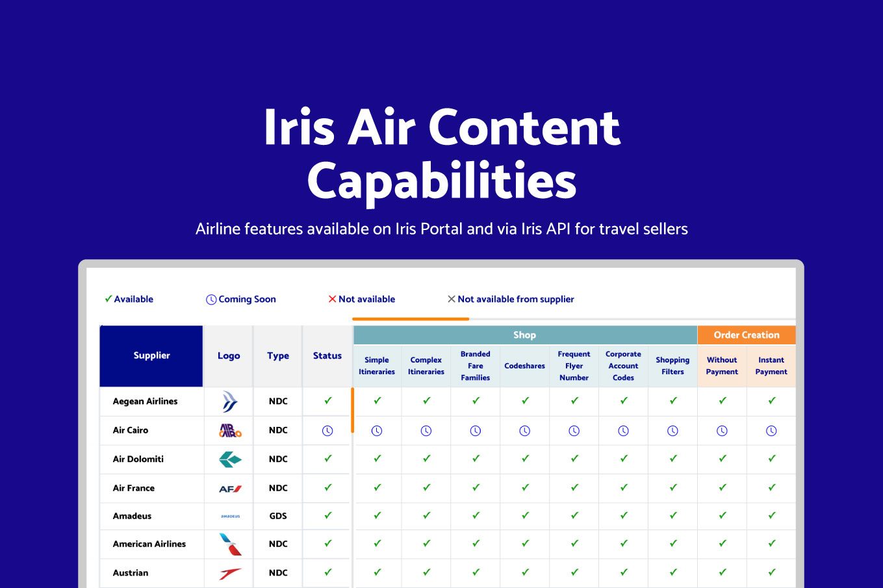Click Air Cairo Complex Itineraries clock icon
This screenshot has width=883, height=588.
[426, 431]
